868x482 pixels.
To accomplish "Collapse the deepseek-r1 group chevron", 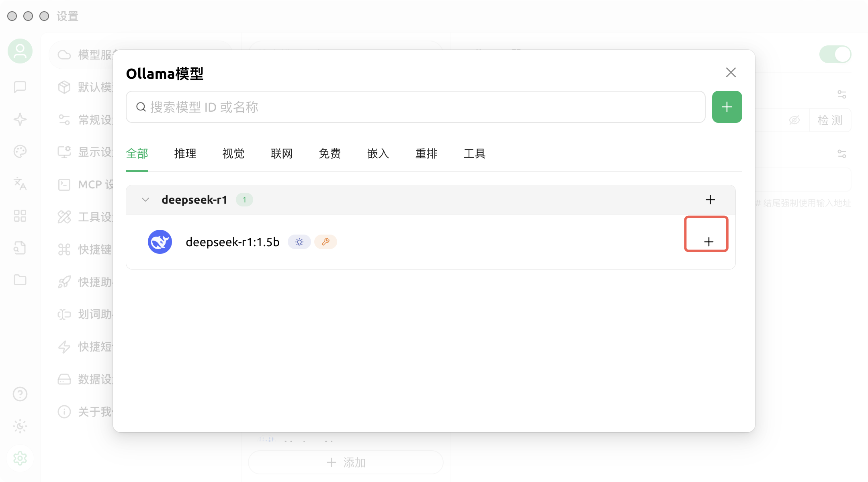I will 145,200.
